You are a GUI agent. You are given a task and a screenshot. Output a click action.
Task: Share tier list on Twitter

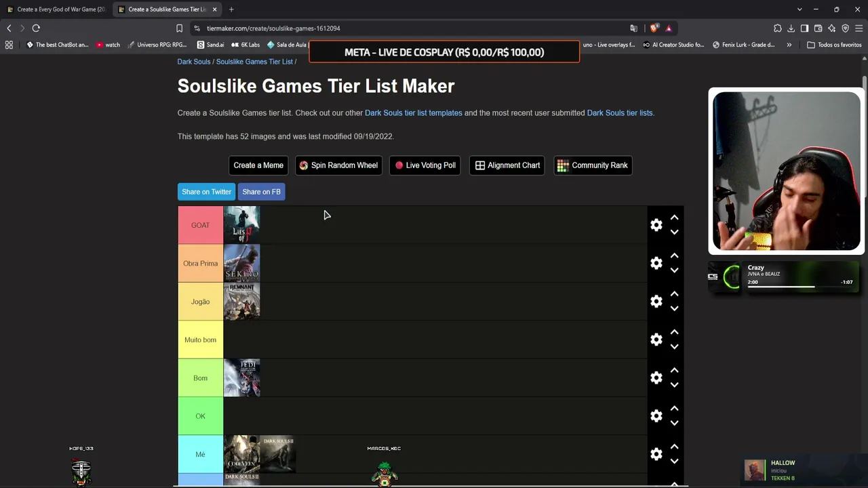tap(206, 192)
